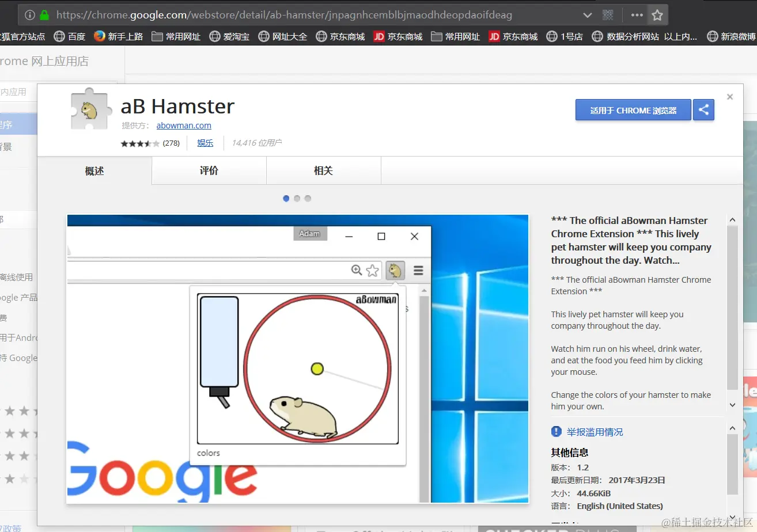Click the other-info scrollbar up arrow

pos(732,428)
